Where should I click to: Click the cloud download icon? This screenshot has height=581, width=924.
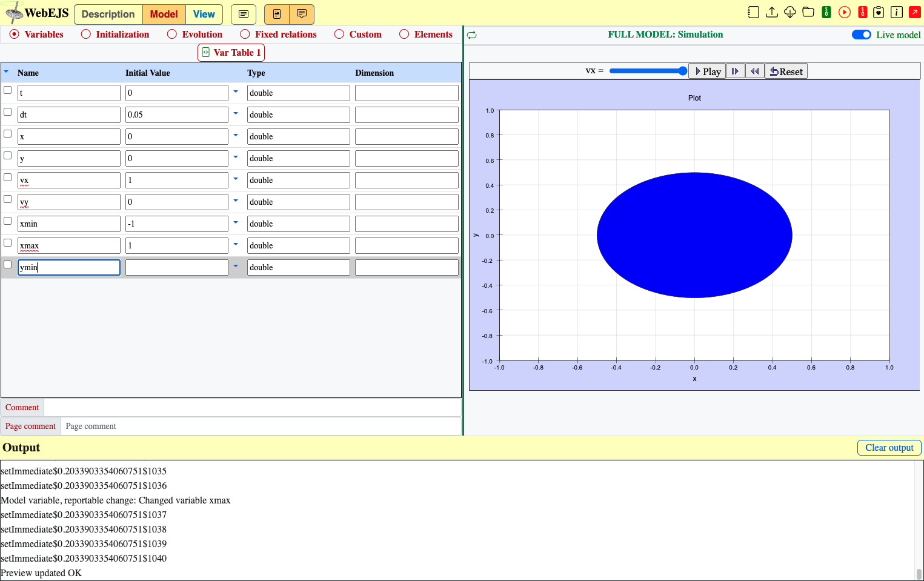point(790,12)
